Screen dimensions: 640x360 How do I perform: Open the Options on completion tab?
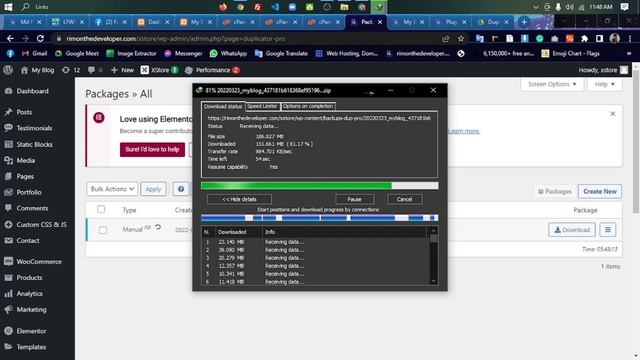(x=308, y=106)
